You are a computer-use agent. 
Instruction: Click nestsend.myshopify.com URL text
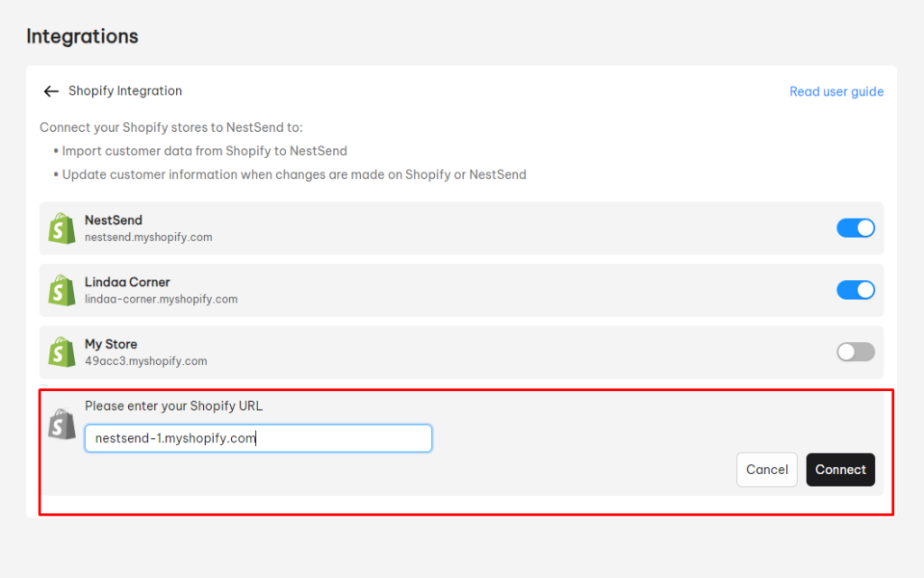tap(149, 238)
